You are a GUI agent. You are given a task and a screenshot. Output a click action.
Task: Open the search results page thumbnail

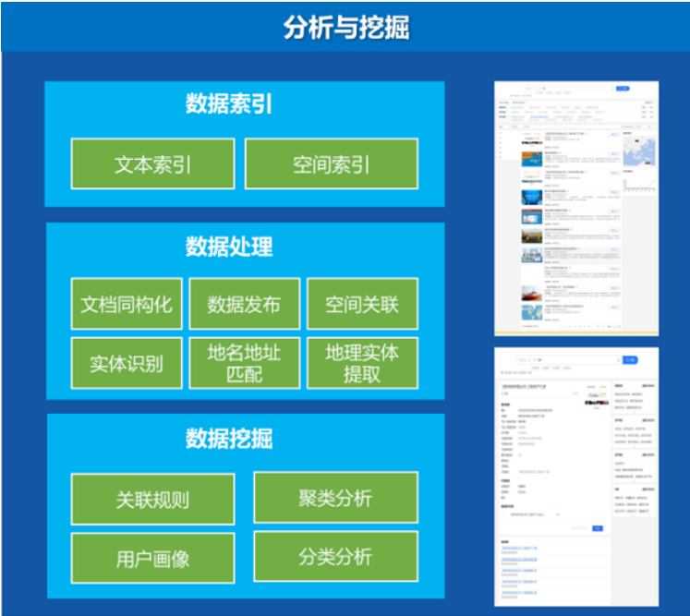click(x=576, y=208)
